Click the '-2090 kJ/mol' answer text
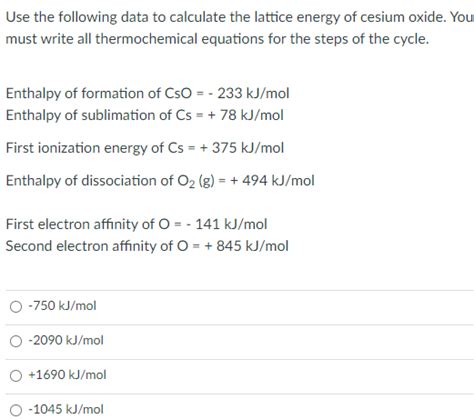 tap(66, 340)
